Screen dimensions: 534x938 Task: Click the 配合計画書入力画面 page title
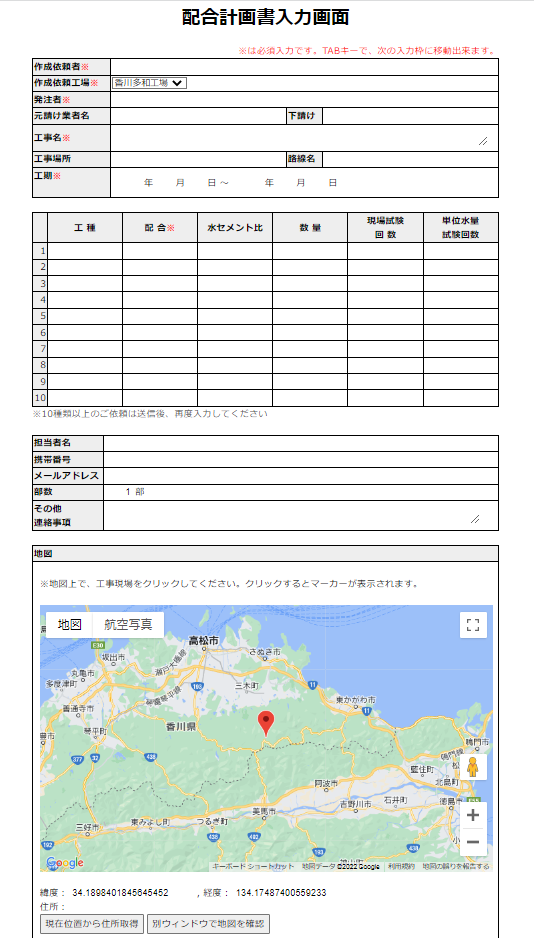(265, 17)
